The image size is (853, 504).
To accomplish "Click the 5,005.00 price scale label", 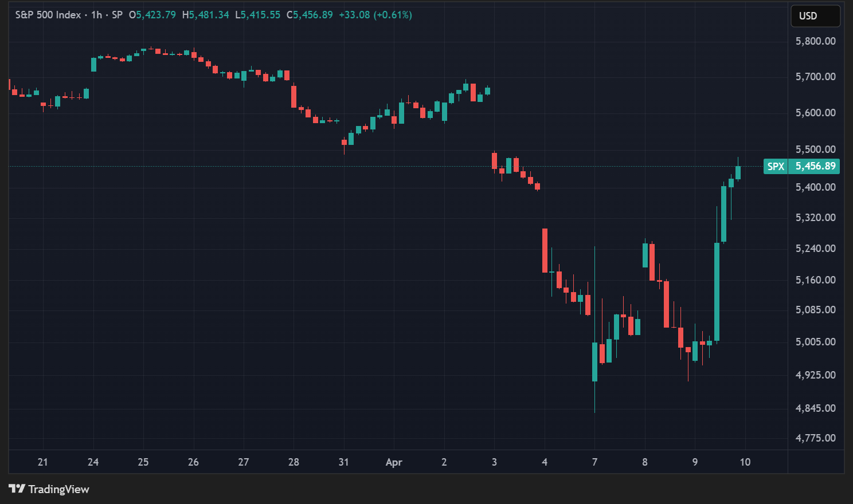I will point(815,342).
